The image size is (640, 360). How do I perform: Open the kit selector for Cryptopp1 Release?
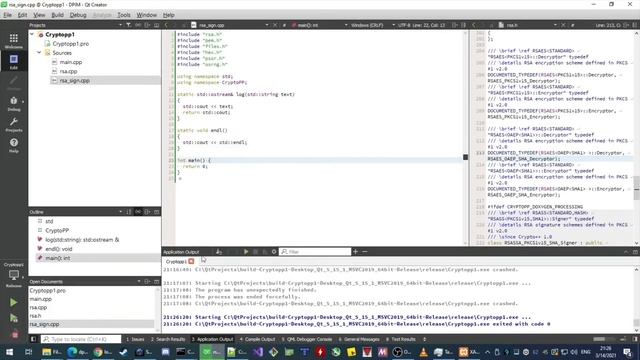tap(13, 276)
